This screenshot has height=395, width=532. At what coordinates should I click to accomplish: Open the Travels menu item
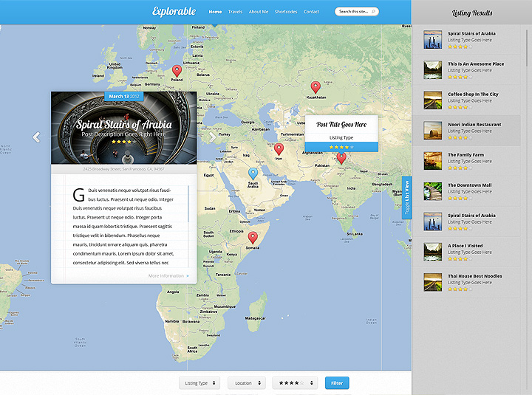coord(235,12)
